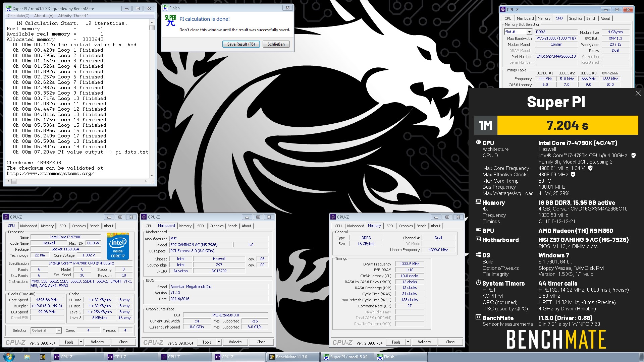The width and height of the screenshot is (644, 362).
Task: Open Affinity: Thread 1 menu
Action: (73, 16)
